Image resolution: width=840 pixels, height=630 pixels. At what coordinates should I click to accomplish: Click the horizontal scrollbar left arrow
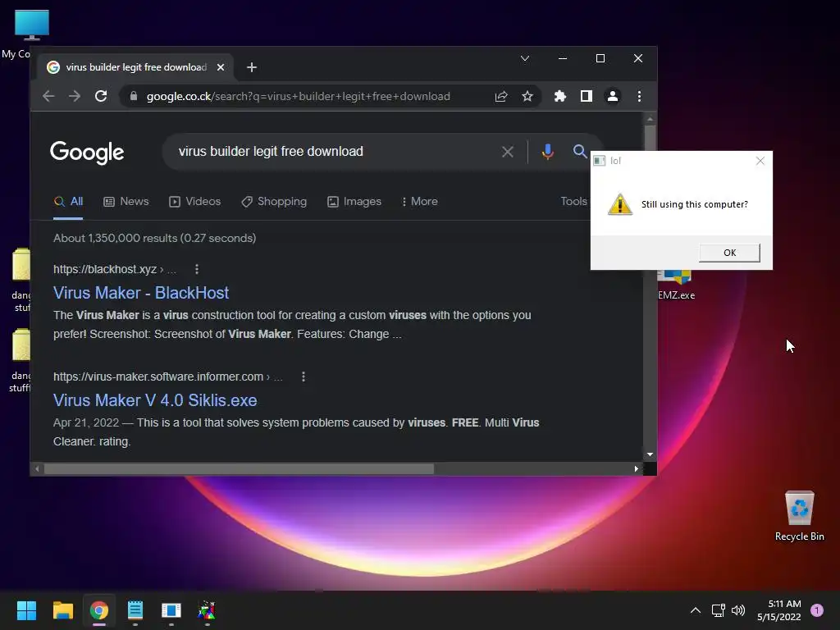coord(37,468)
